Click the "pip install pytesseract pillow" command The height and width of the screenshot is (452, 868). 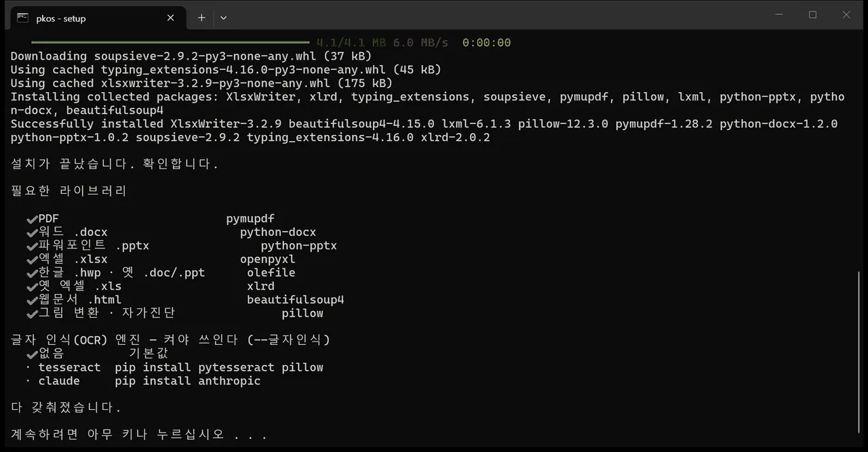coord(219,367)
